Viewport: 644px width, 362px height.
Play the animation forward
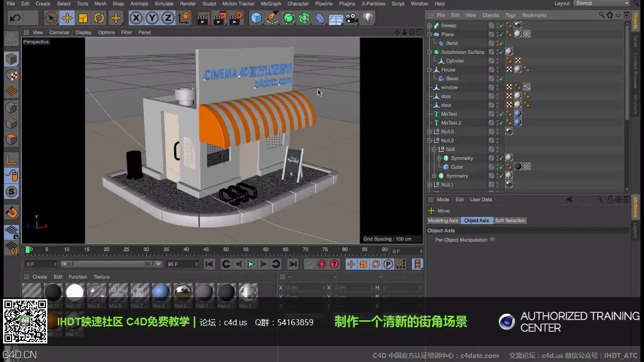[251, 264]
